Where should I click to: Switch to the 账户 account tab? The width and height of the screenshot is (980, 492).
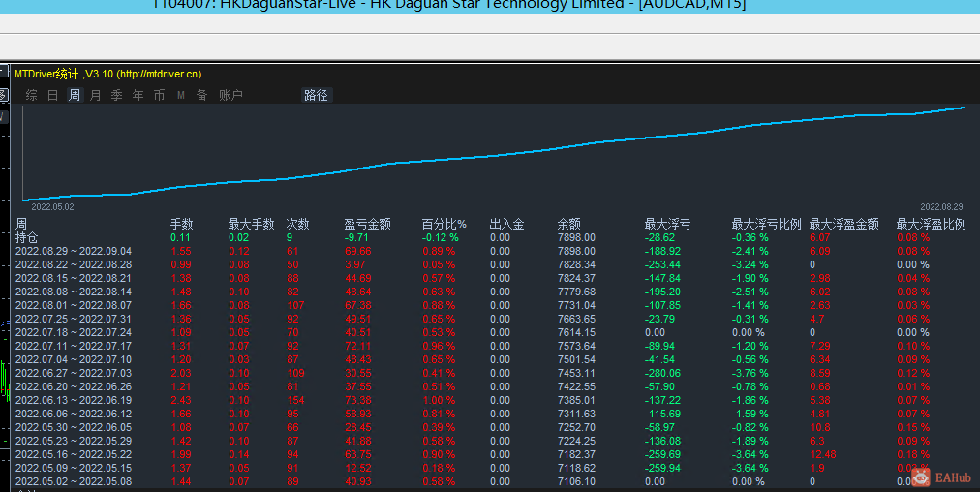(230, 95)
